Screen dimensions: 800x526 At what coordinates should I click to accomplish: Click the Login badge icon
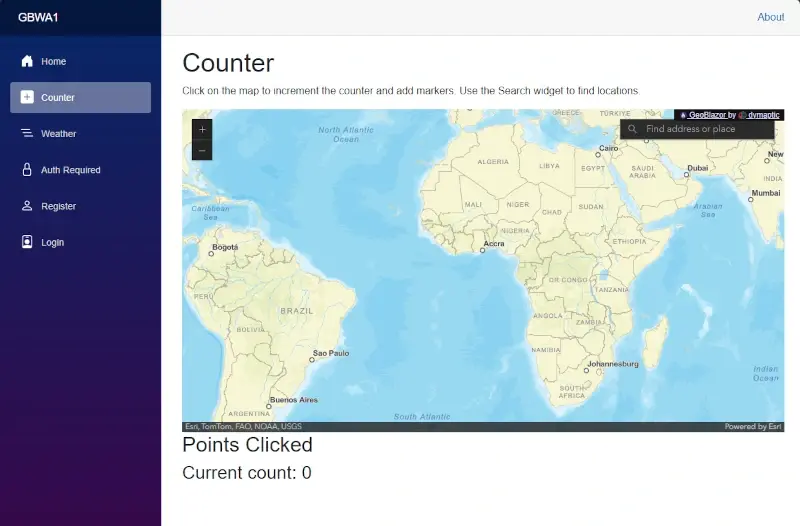click(x=27, y=242)
